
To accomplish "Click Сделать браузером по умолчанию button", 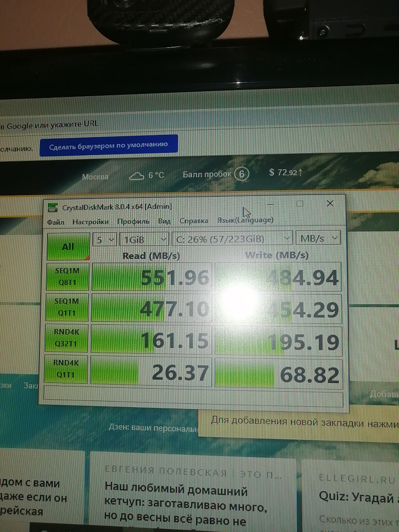I will coord(109,145).
